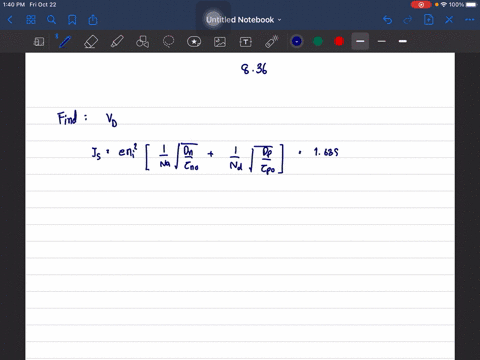
Task: Select the Text box tool
Action: pyautogui.click(x=246, y=42)
